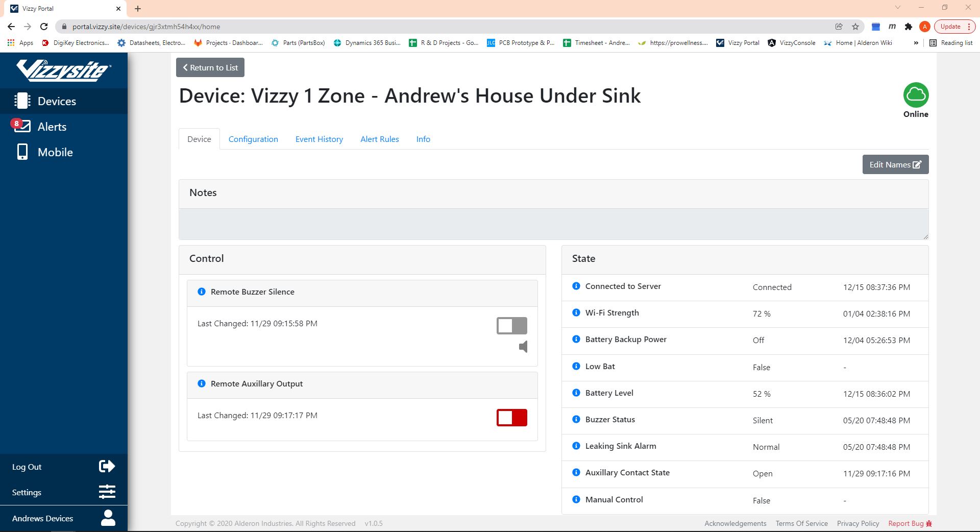Click the 72 % Wi-Fi Strength value
The width and height of the screenshot is (980, 532).
762,313
